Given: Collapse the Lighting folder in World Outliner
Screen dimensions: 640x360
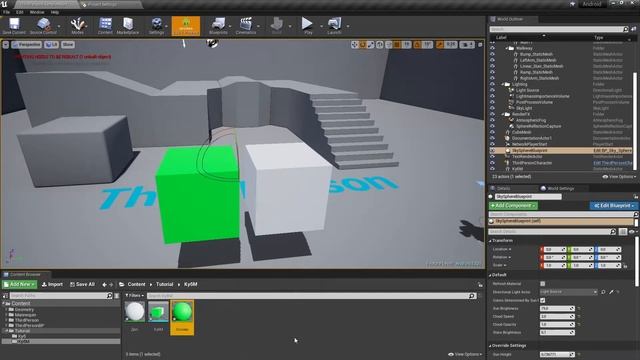Looking at the screenshot, I should pyautogui.click(x=503, y=84).
